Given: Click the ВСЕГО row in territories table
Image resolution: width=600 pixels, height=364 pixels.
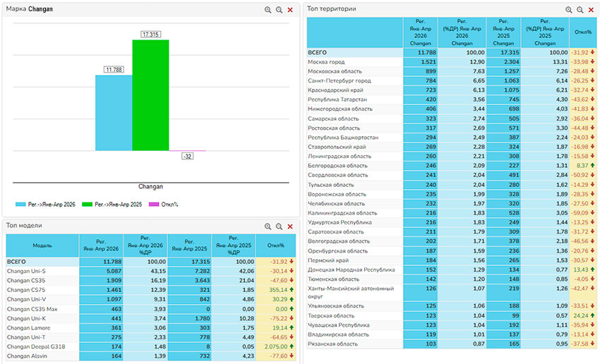Looking at the screenshot, I should coord(452,52).
